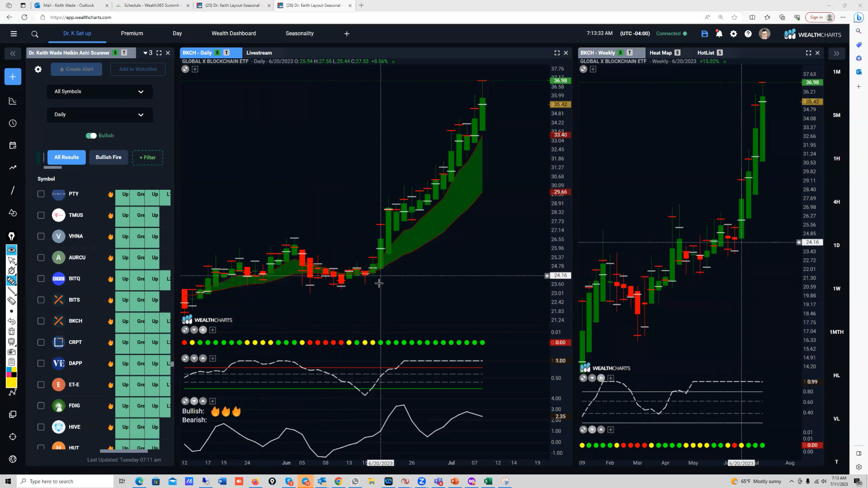Viewport: 868px width, 488px height.
Task: Check the AURCU row checkbox
Action: [x=41, y=258]
